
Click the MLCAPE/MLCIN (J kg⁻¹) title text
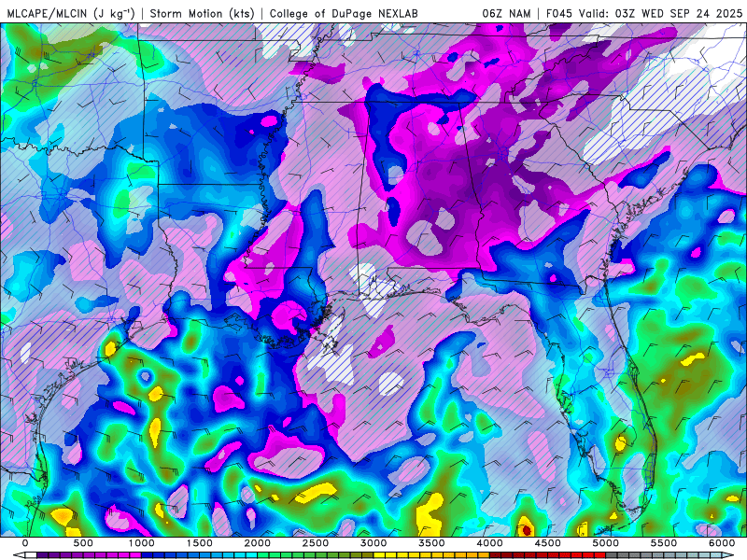pos(71,13)
